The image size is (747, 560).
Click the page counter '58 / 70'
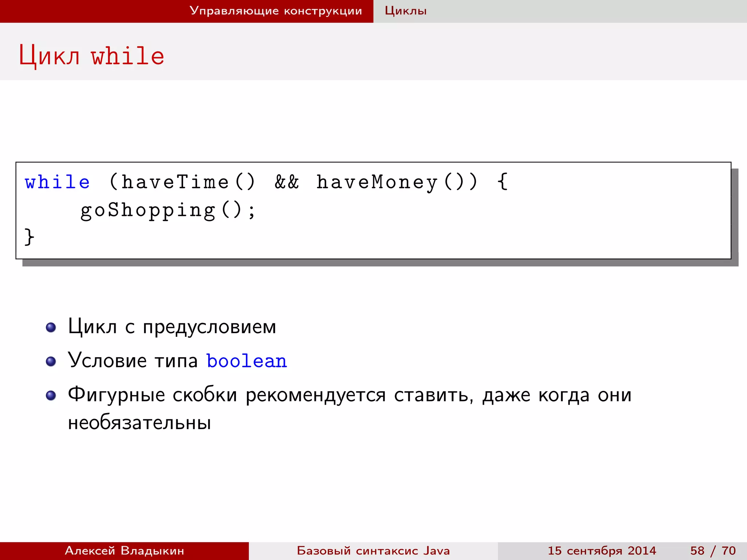[713, 551]
